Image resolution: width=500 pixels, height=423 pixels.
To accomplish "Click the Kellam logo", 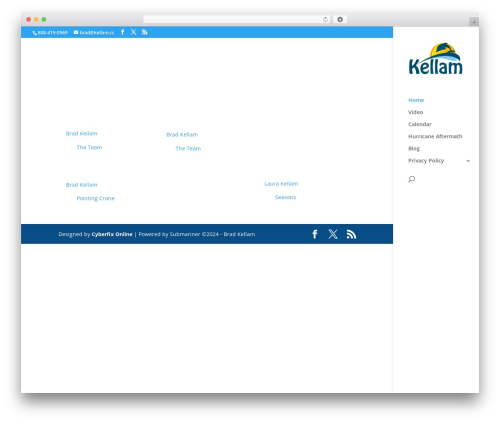I will (435, 59).
